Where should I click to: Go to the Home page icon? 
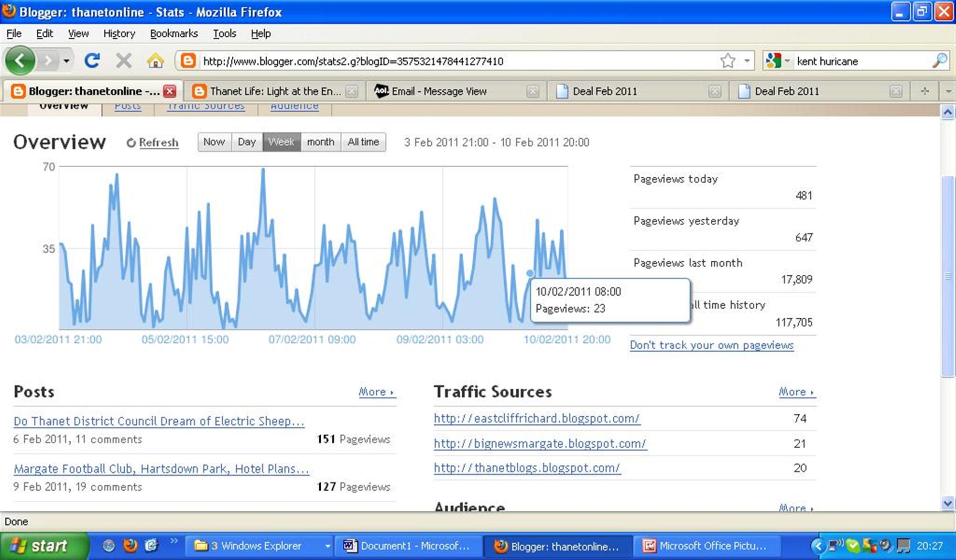tap(155, 61)
